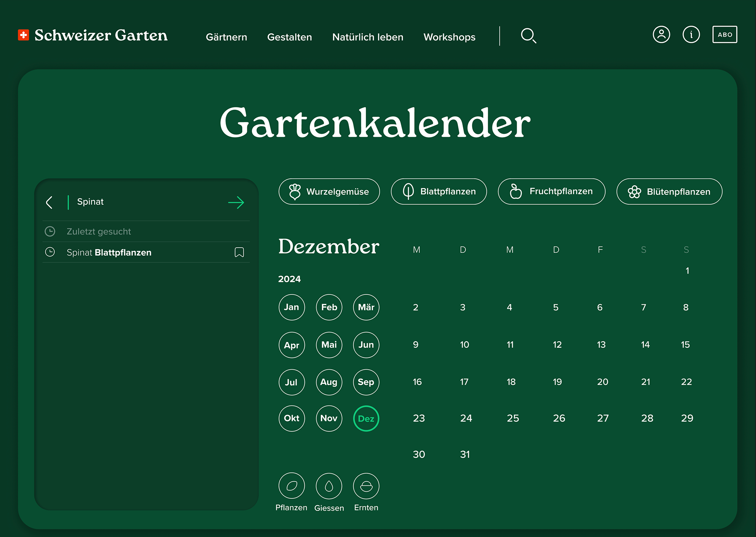The image size is (756, 537).
Task: Open the user account icon
Action: coord(661,35)
